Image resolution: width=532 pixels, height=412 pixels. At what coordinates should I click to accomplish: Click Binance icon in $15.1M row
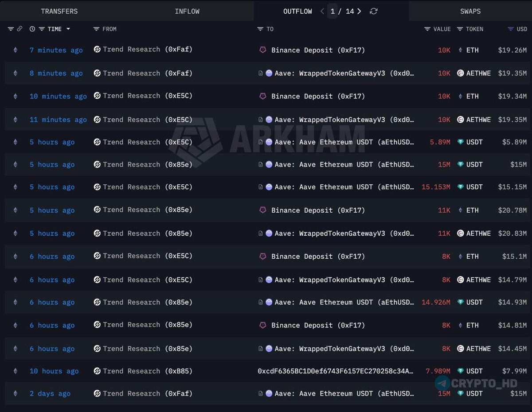point(263,256)
